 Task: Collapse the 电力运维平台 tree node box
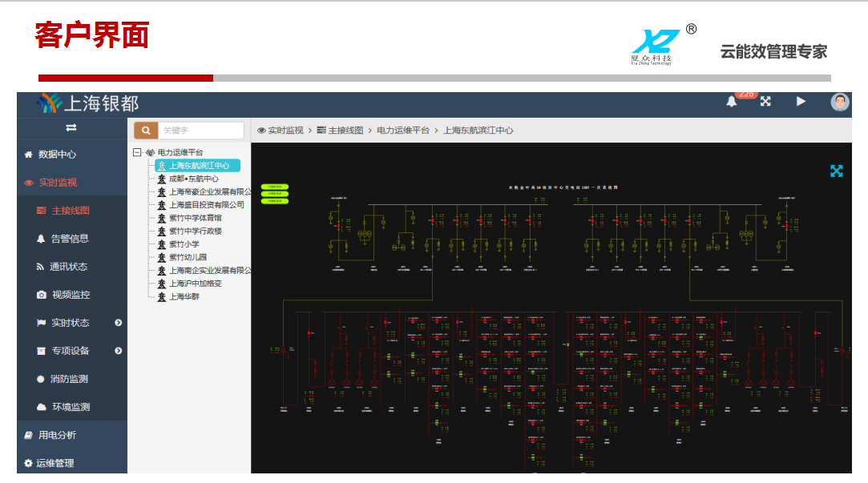coord(137,152)
